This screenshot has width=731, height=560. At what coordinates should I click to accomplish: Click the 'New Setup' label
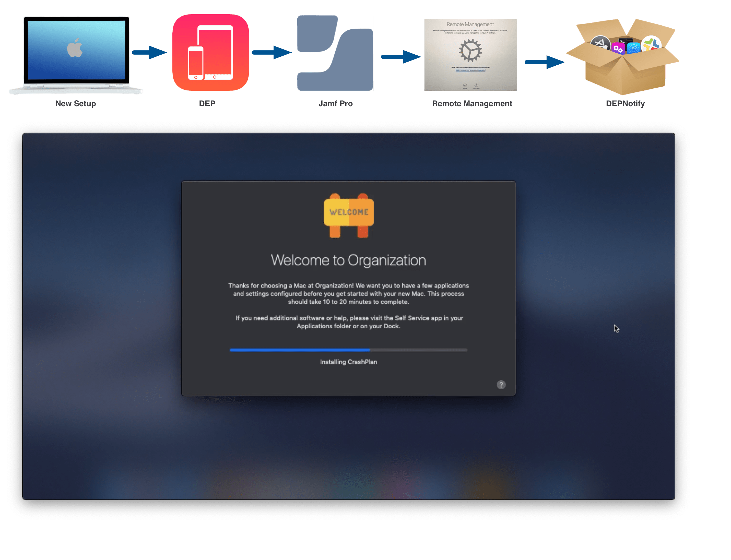pos(76,104)
